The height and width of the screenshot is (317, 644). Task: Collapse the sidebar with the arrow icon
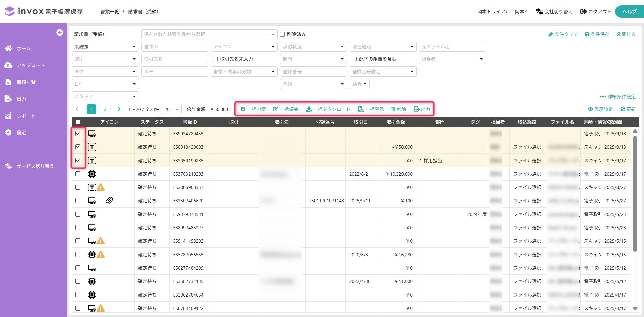point(60,32)
